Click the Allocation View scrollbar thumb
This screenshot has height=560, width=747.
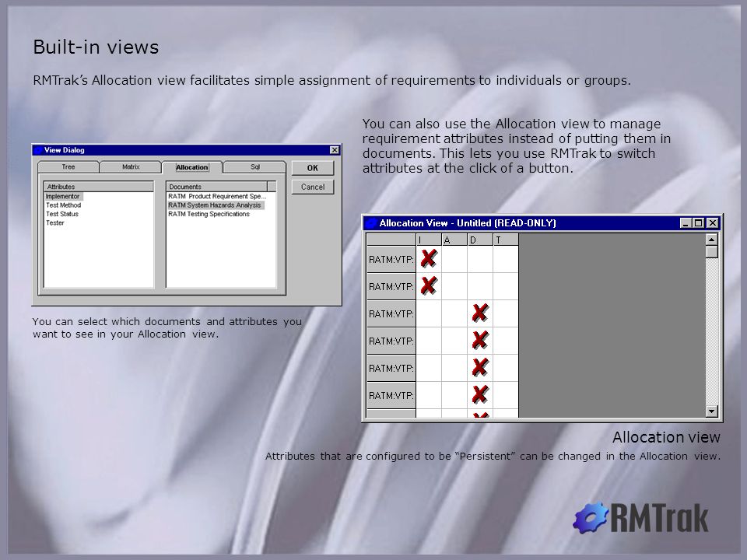[712, 252]
